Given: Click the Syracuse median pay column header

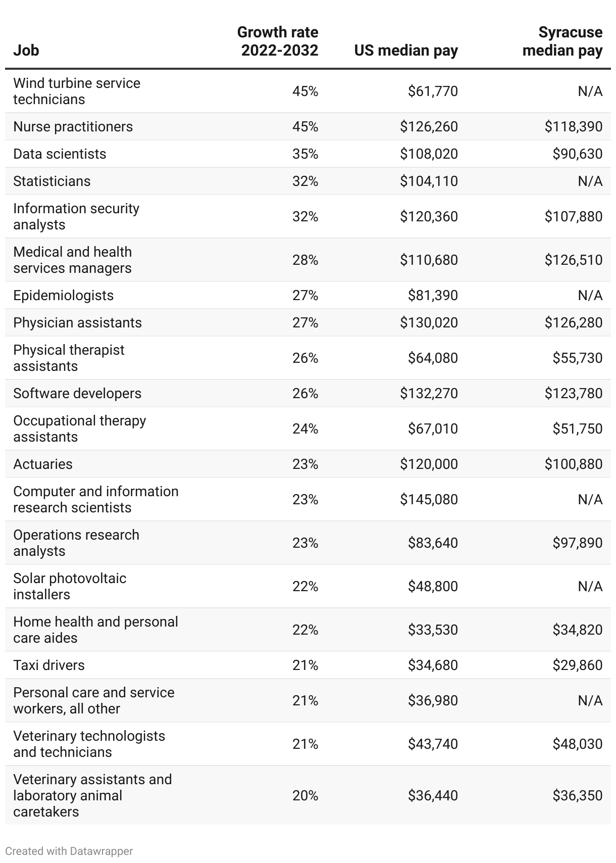Looking at the screenshot, I should [x=562, y=41].
